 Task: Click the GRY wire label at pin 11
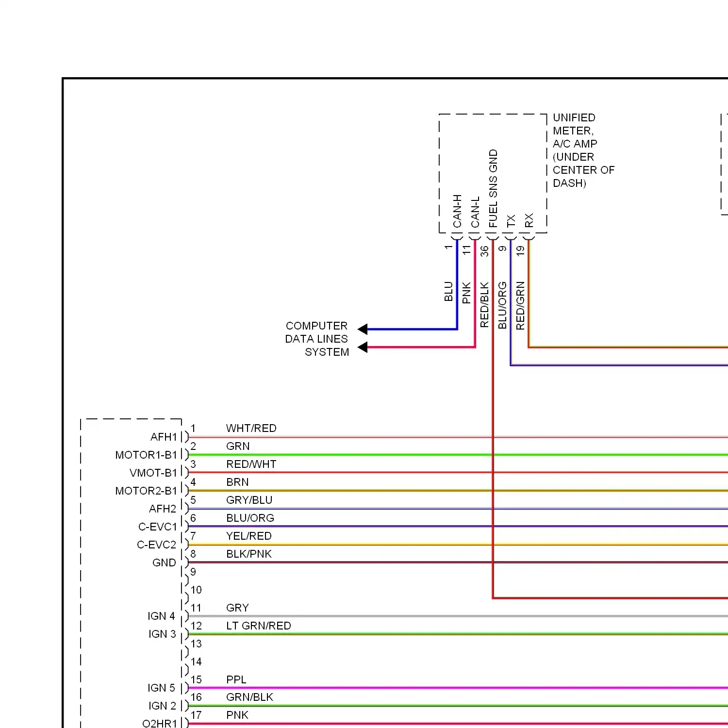[x=237, y=608]
